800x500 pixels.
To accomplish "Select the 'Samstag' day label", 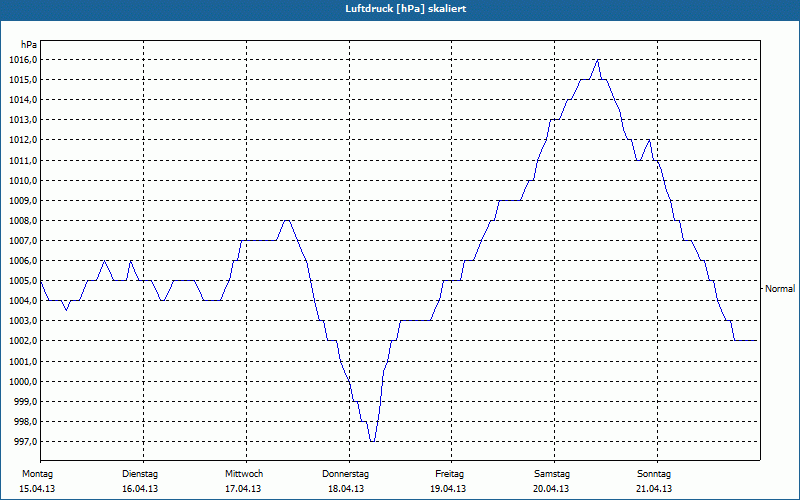I will click(x=552, y=474).
